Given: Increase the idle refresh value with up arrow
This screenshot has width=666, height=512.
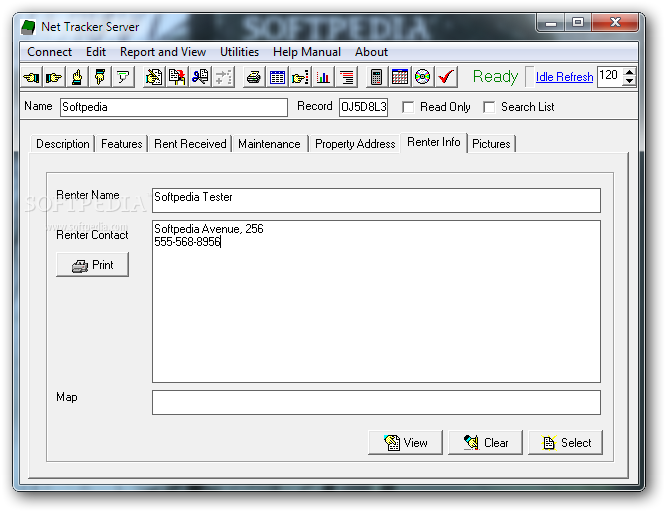Looking at the screenshot, I should tap(629, 72).
